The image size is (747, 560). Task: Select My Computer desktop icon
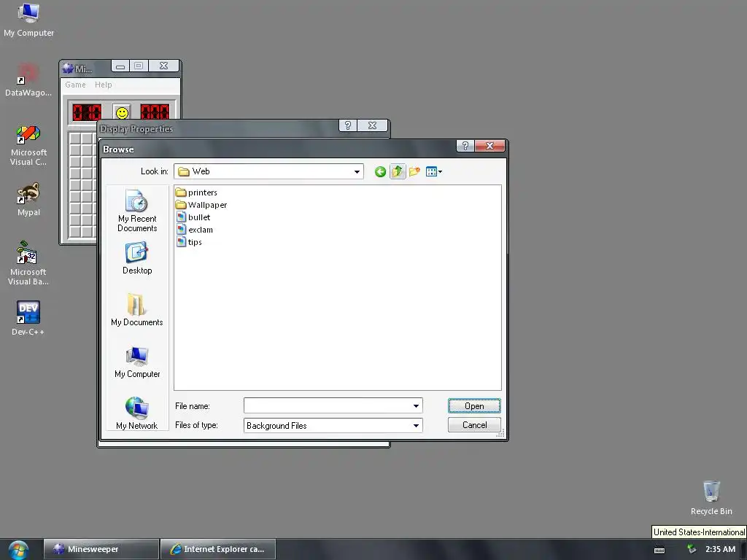[28, 20]
